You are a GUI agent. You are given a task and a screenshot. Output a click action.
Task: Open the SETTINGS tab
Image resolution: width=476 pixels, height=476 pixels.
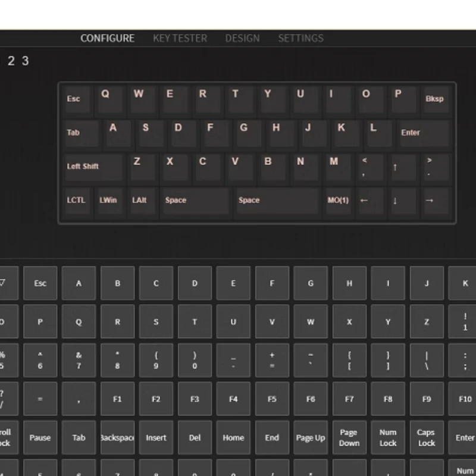pyautogui.click(x=301, y=38)
